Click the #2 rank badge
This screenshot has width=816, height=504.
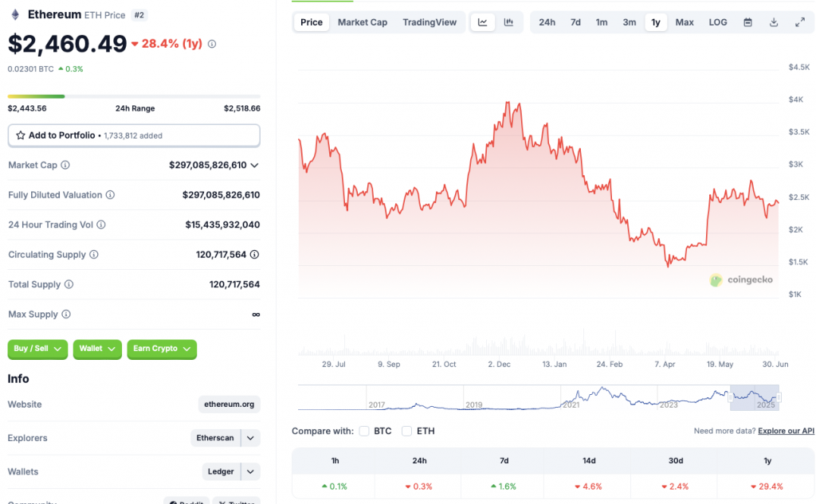(x=139, y=15)
